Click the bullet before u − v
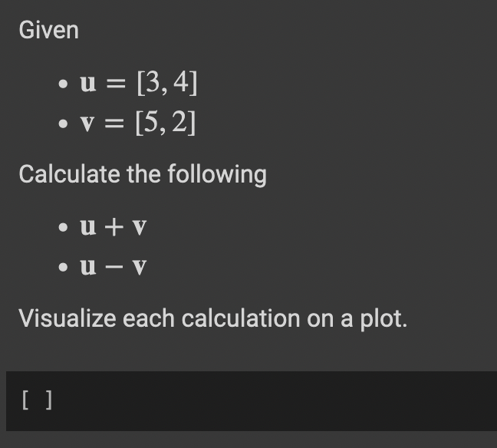Viewport: 497px width, 448px height. [64, 267]
